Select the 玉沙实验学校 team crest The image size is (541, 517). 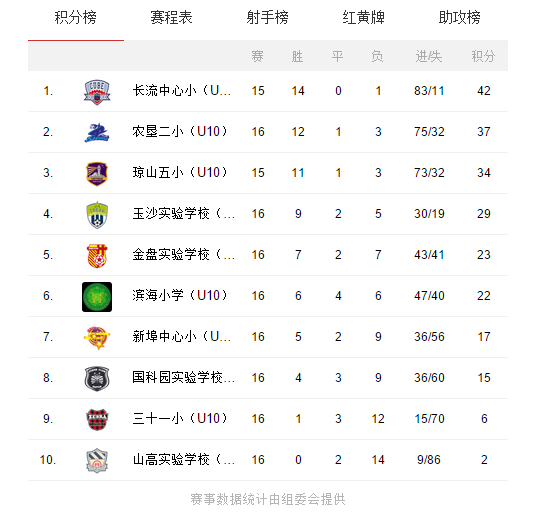[97, 215]
